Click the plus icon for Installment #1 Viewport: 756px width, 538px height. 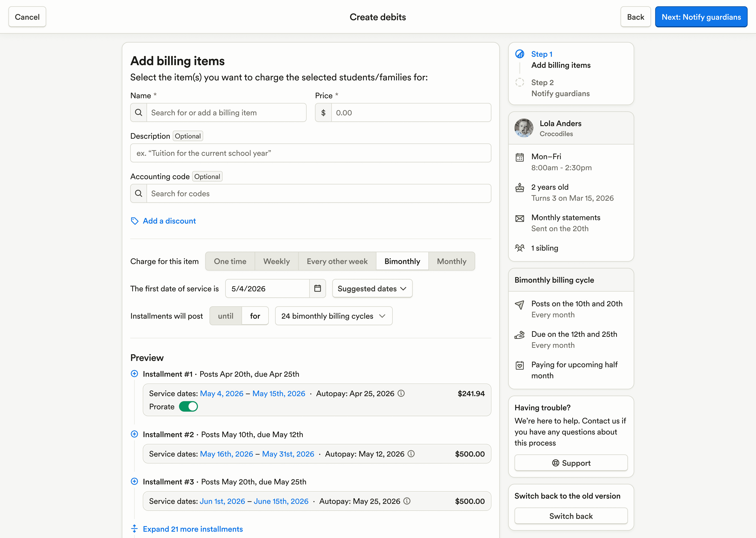pos(134,374)
